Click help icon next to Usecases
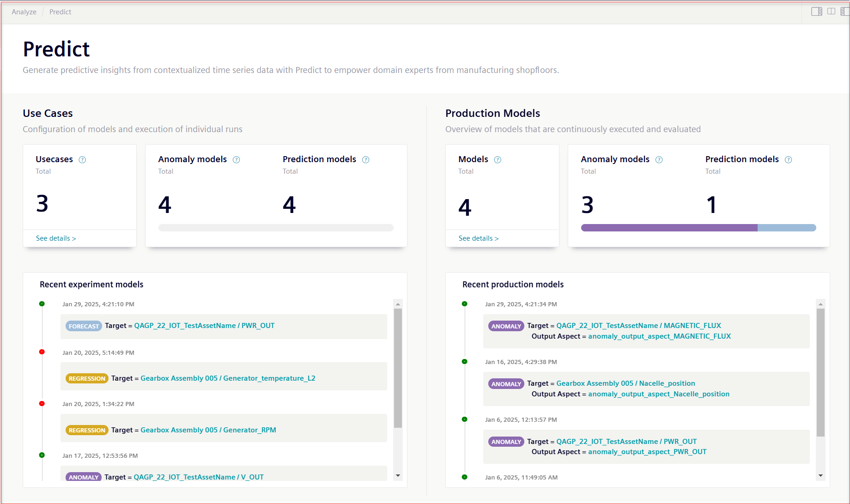 [x=82, y=160]
